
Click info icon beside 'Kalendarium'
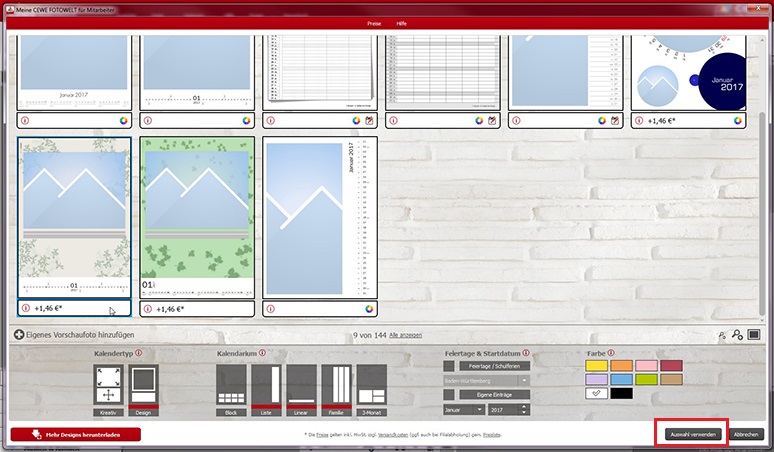pos(262,353)
